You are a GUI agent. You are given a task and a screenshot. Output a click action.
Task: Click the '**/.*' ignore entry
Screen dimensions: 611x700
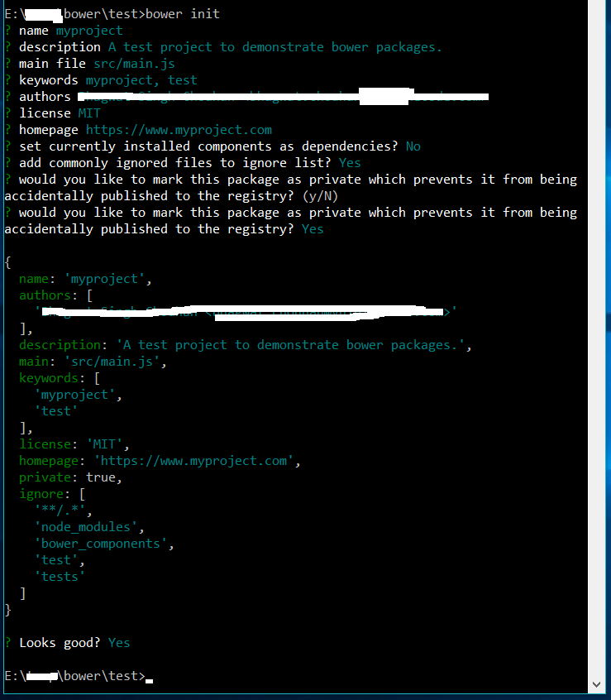coord(64,511)
